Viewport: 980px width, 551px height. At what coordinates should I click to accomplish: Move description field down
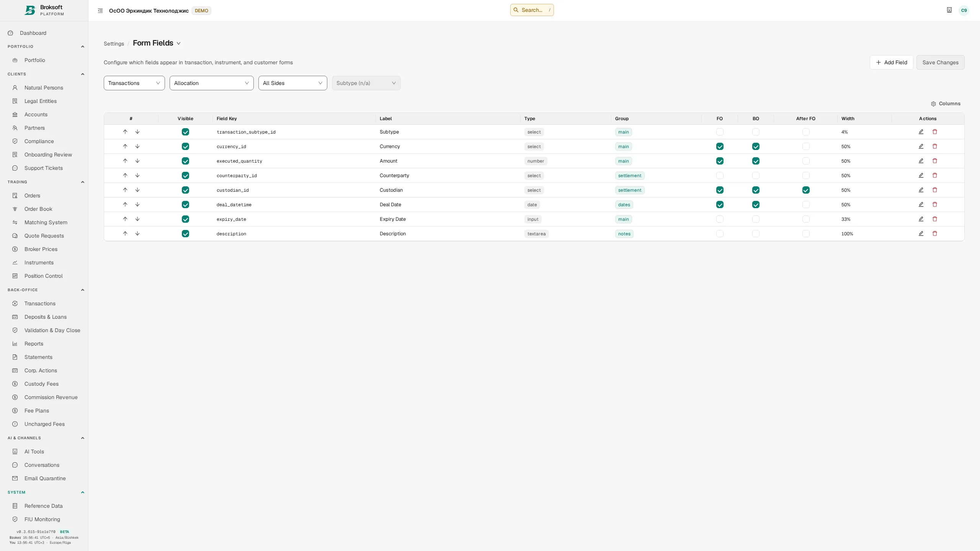pyautogui.click(x=137, y=234)
